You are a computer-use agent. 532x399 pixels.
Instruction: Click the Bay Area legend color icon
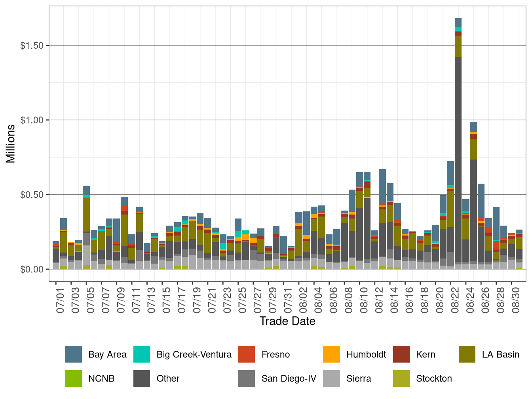pos(73,355)
